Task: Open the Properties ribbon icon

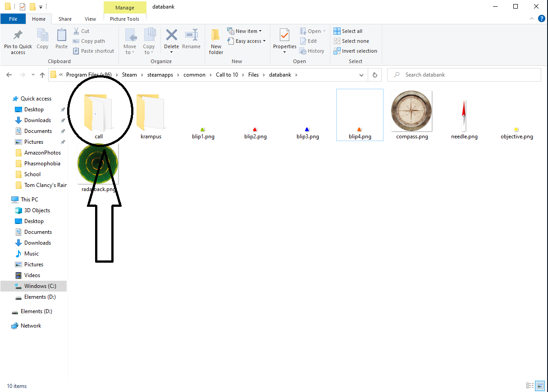Action: (x=284, y=36)
